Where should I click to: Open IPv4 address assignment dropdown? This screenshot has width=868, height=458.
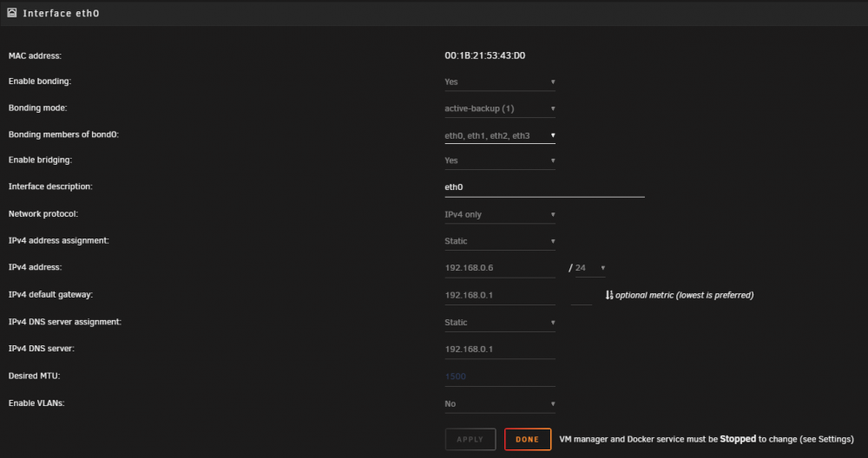tap(499, 241)
